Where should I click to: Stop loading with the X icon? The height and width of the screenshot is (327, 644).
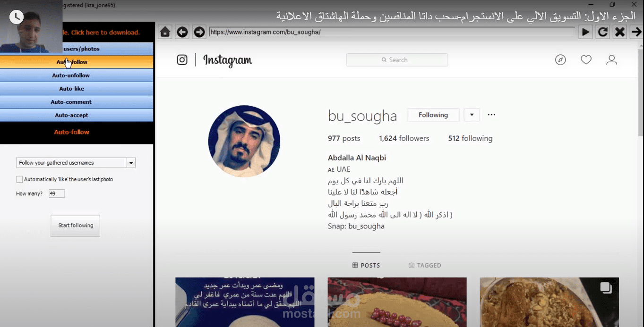point(620,32)
